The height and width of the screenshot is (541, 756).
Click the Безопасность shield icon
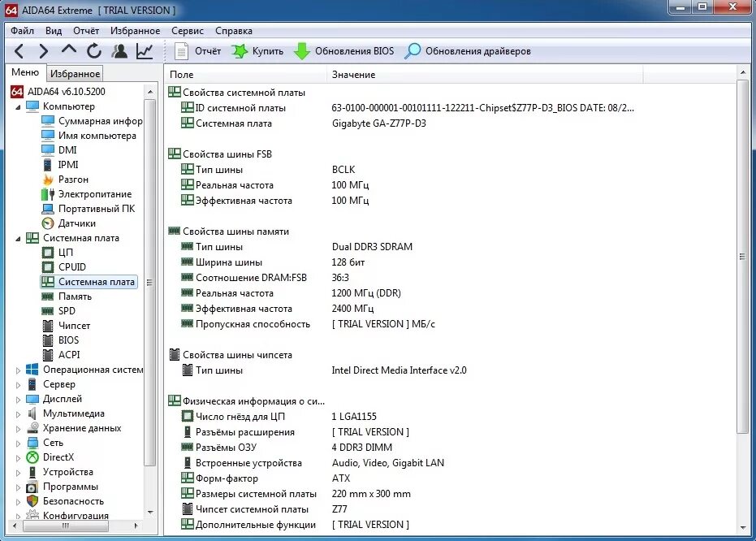click(32, 501)
